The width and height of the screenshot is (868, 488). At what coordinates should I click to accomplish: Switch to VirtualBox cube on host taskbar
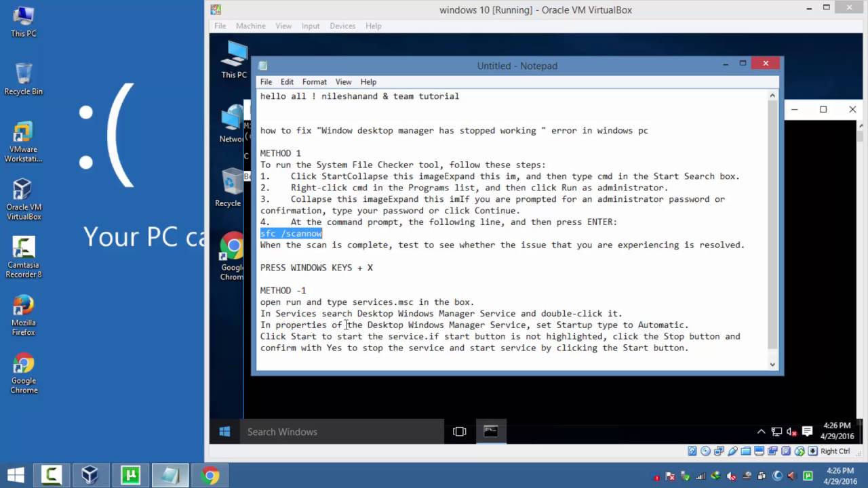90,476
